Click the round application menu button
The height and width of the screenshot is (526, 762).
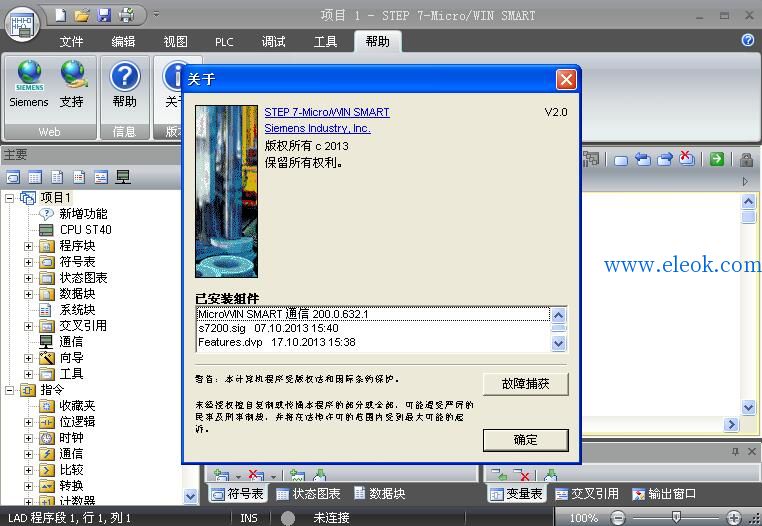[x=22, y=24]
